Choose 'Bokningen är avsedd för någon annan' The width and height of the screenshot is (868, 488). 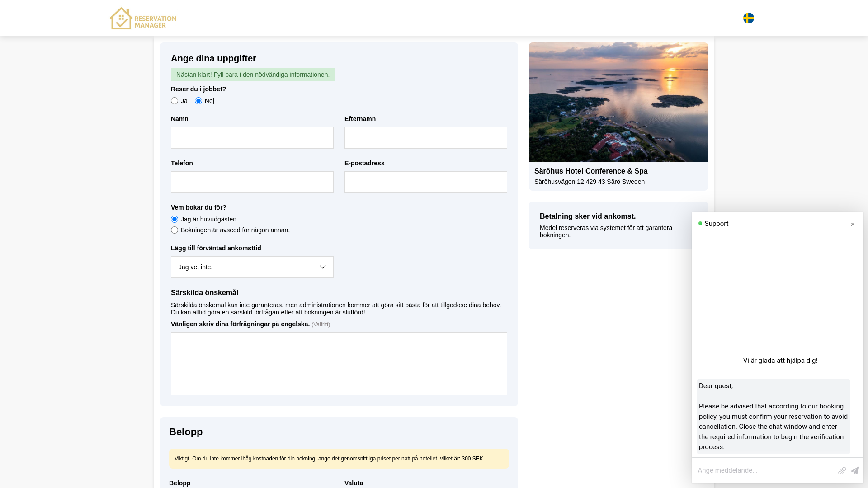coord(175,230)
